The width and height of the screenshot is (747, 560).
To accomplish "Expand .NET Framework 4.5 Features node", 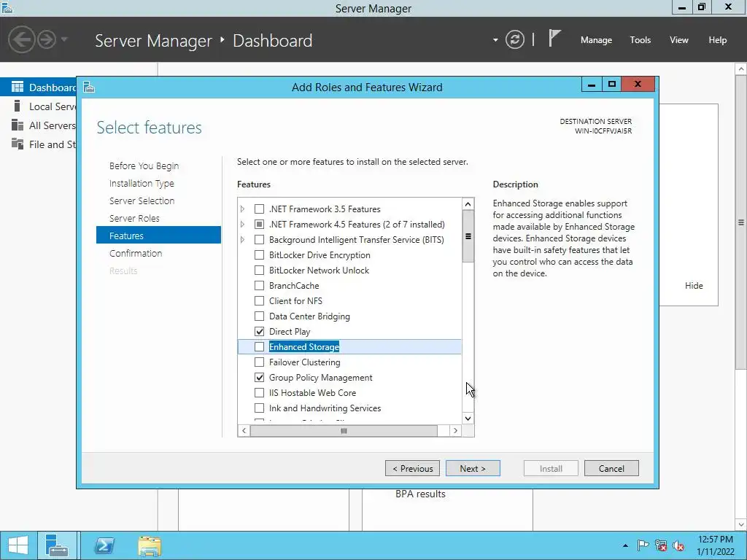I will (242, 225).
